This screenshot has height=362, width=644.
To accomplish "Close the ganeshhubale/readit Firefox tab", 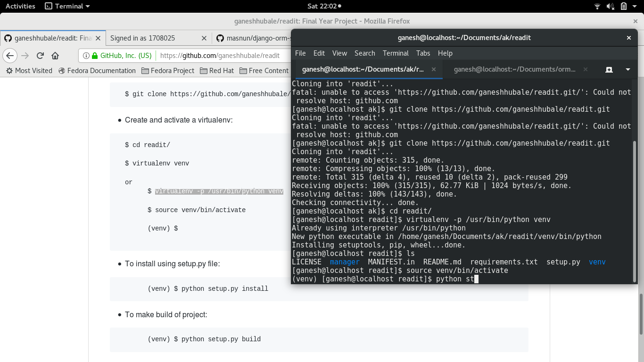I will (98, 38).
